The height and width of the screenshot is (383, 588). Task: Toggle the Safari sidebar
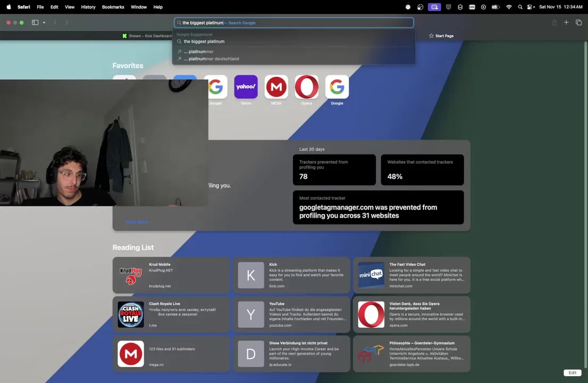pos(35,22)
